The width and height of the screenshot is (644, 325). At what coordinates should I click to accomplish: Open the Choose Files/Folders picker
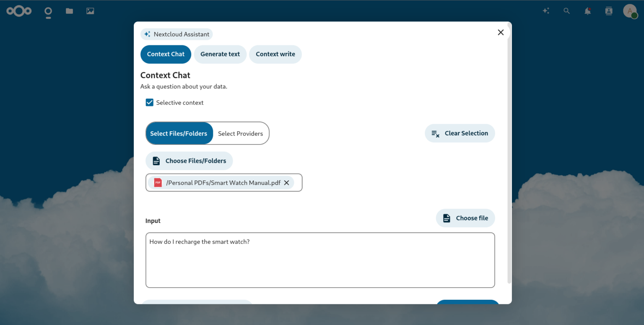[189, 160]
